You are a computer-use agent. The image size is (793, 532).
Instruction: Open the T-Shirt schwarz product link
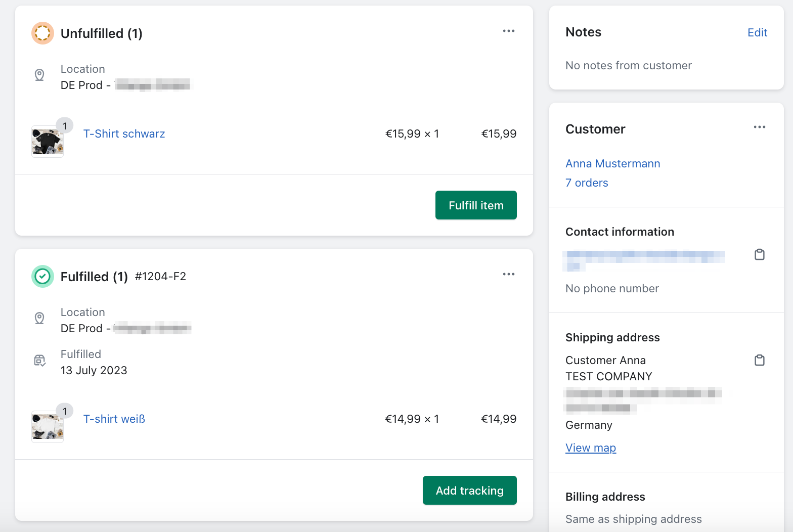coord(124,134)
